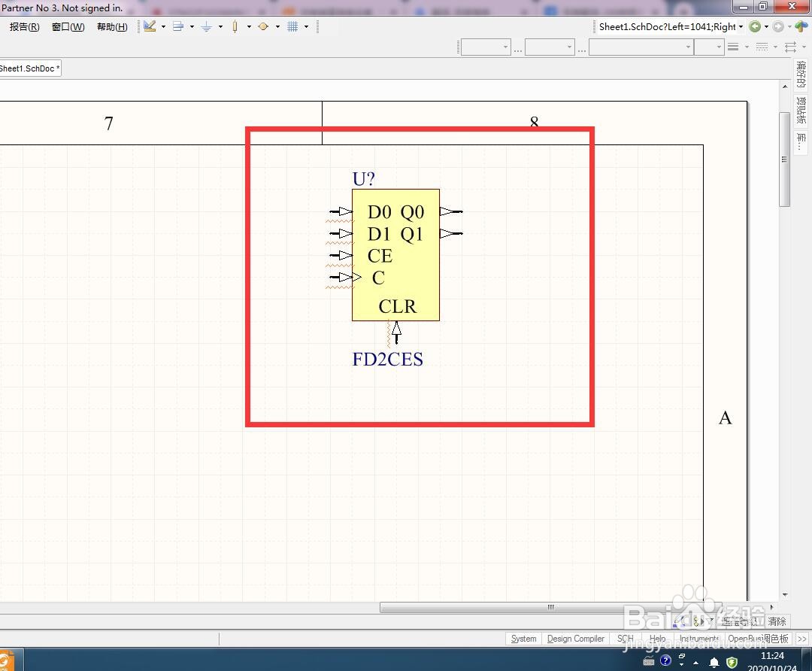Click the D1 input pin
Screen dimensions: 812x671
click(341, 233)
